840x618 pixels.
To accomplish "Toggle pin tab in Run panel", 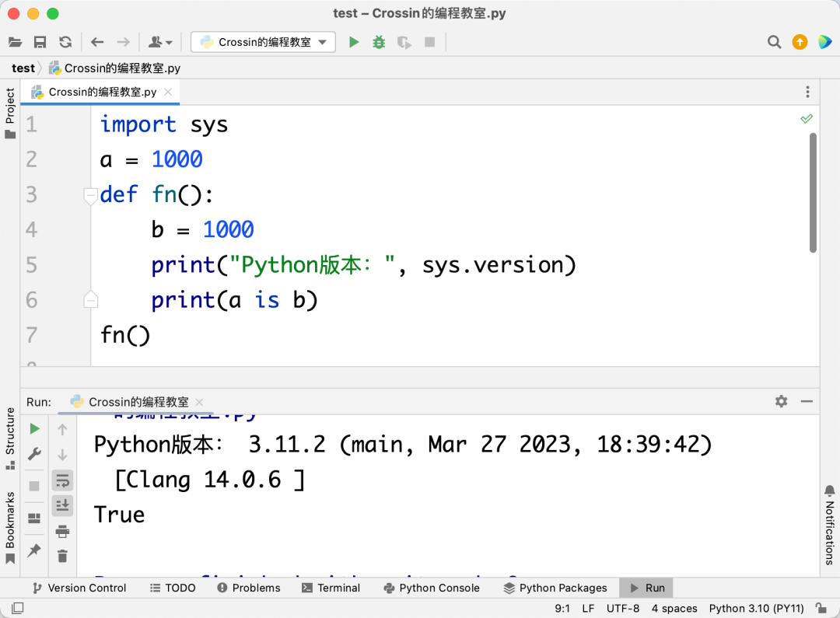I will (x=34, y=550).
